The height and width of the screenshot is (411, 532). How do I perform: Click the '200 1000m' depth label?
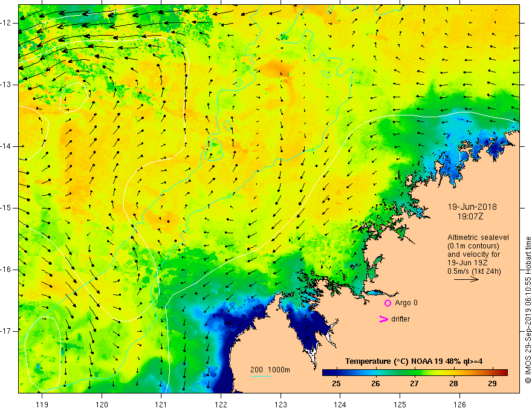click(x=270, y=370)
